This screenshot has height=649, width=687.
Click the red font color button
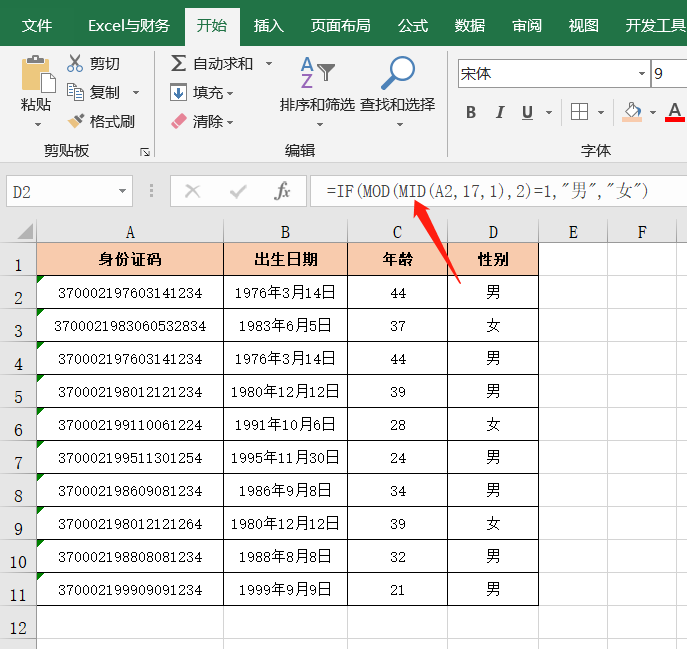(674, 112)
